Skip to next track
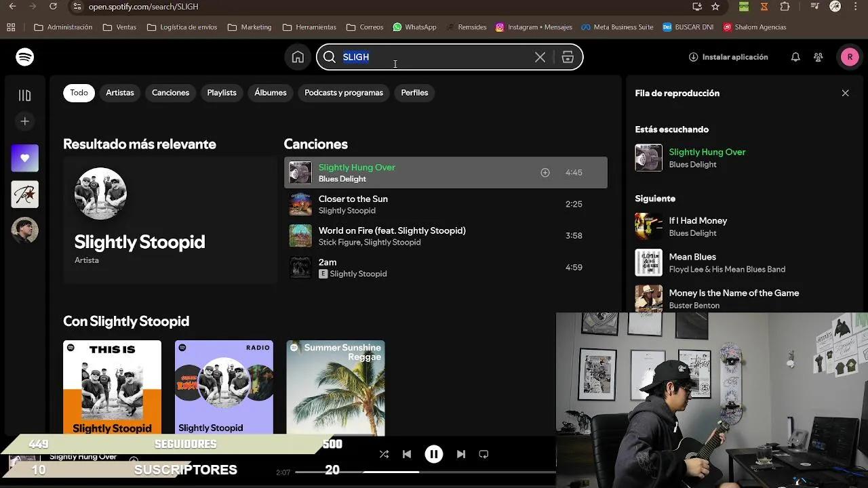 click(x=461, y=454)
